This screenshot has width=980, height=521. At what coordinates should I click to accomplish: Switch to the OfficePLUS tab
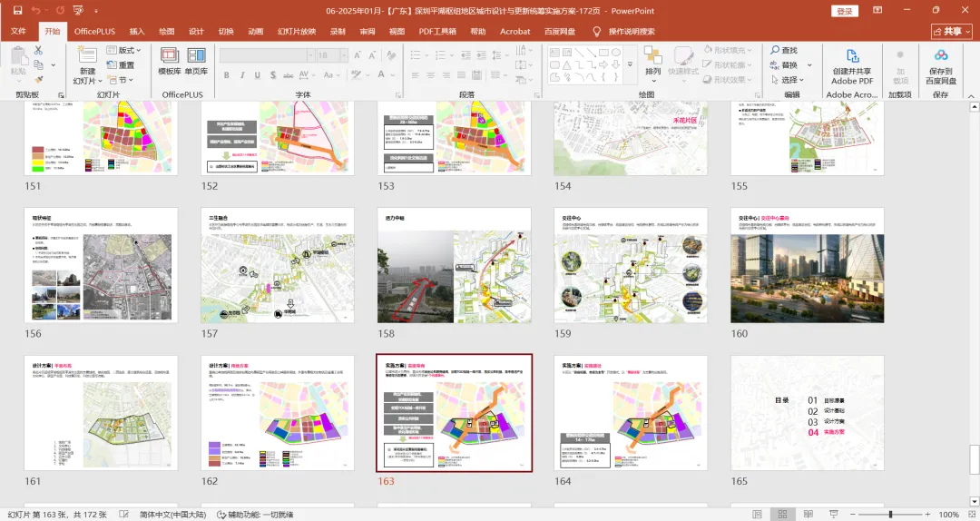click(95, 31)
